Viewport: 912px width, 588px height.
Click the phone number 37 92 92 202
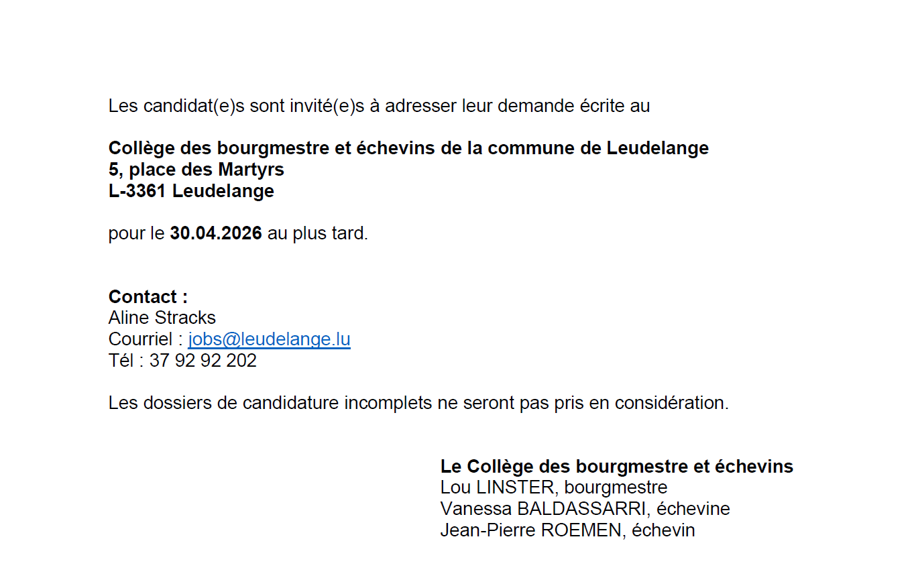pyautogui.click(x=203, y=361)
